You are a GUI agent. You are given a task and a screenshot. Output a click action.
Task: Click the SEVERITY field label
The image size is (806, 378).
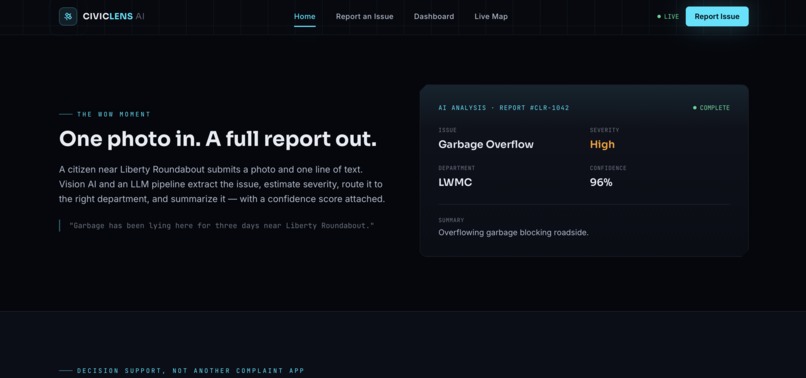tap(604, 130)
